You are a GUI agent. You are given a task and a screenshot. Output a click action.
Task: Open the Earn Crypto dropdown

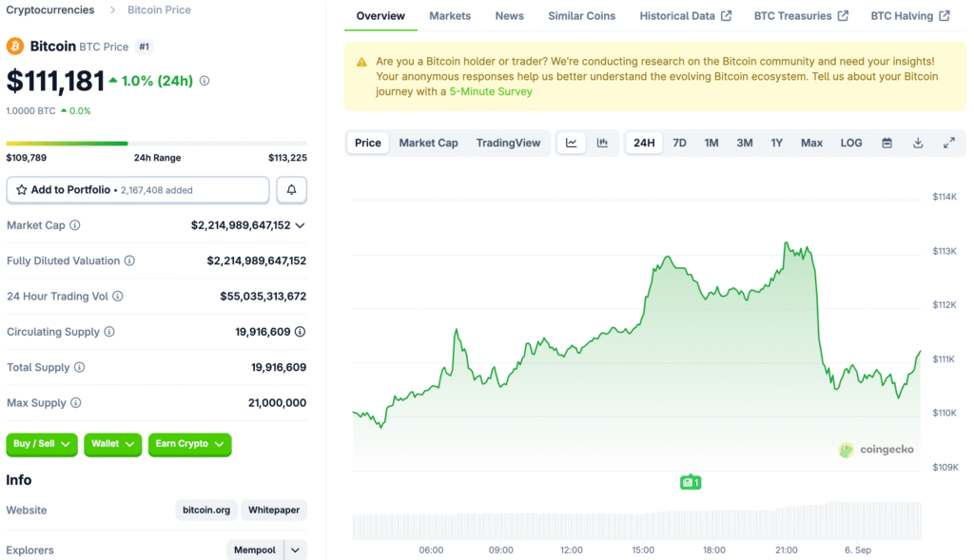[x=189, y=444]
